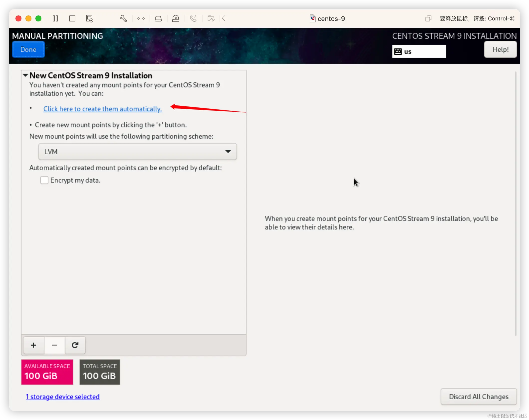Open virtual machine settings with wrench icon
This screenshot has height=420, width=529.
124,18
